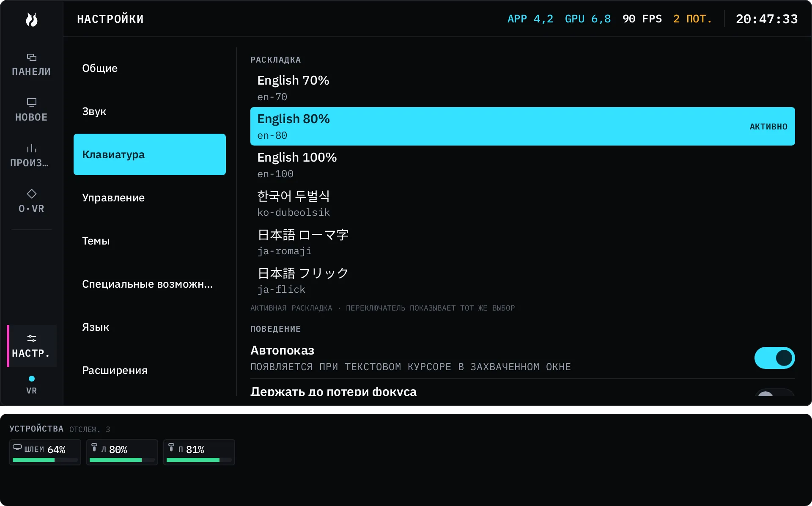The image size is (812, 506).
Task: Click the П 81% battery bar
Action: pos(199,460)
